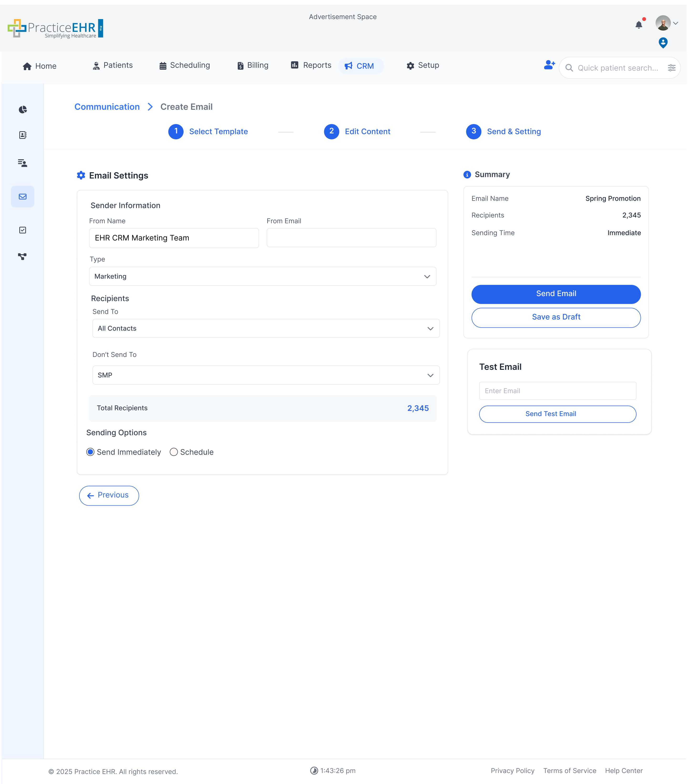Click the add patient icon near search bar
Image resolution: width=688 pixels, height=784 pixels.
[x=549, y=65]
